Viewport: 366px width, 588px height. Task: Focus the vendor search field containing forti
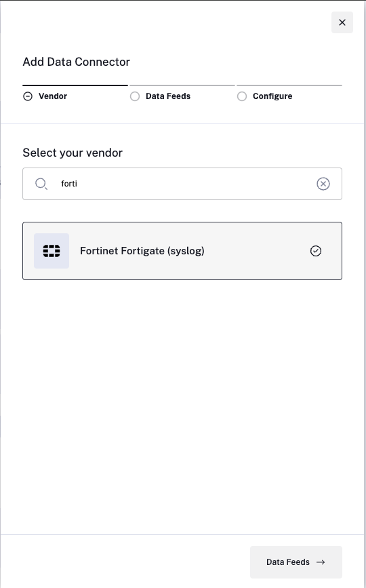click(x=182, y=184)
